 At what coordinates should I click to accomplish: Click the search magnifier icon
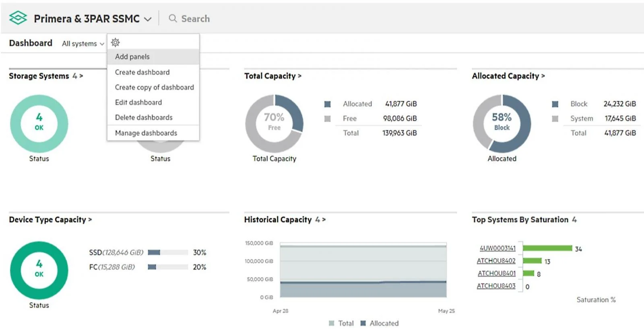point(173,18)
